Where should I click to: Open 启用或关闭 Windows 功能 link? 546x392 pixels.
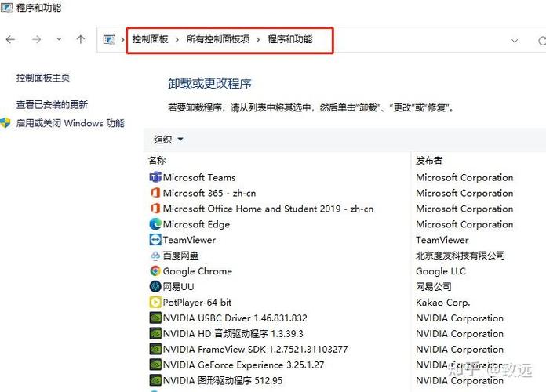[70, 123]
